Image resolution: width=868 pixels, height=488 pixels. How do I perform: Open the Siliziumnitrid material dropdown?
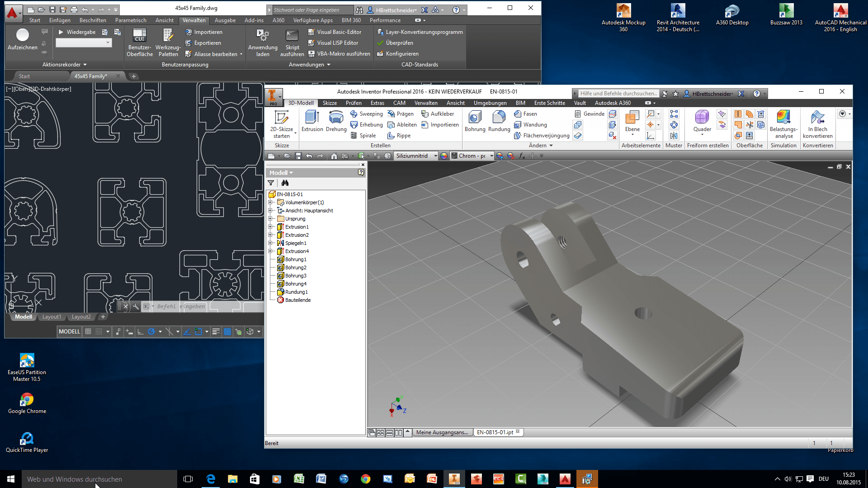coord(435,156)
